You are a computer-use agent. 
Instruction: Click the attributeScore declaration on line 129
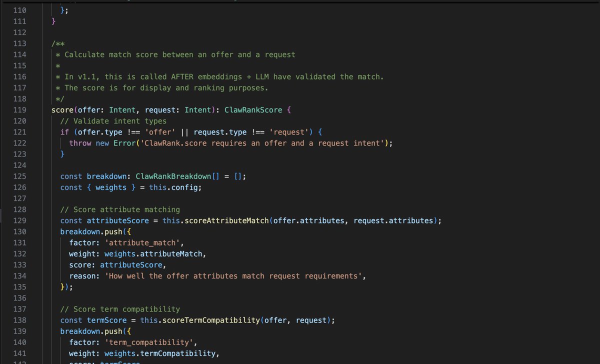coord(118,220)
